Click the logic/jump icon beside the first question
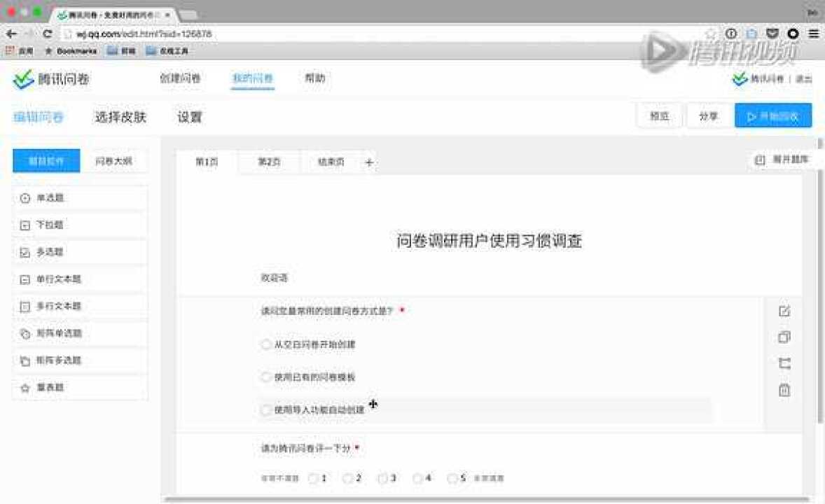This screenshot has width=825, height=504. (x=784, y=364)
